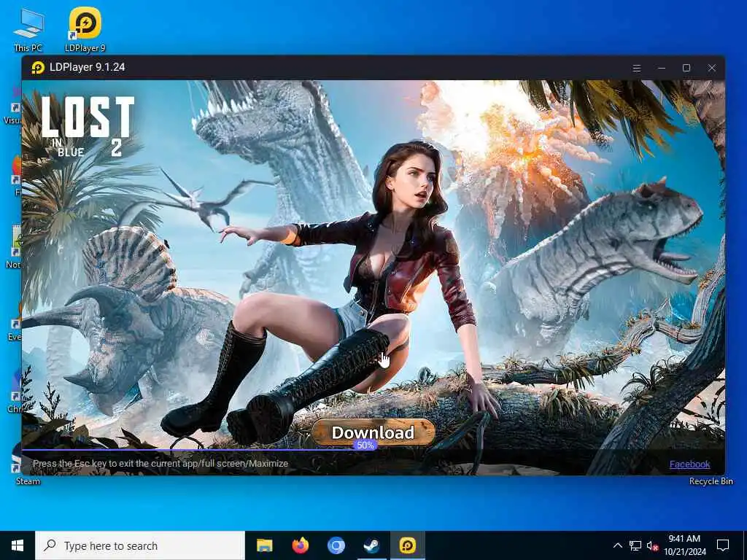Open File Explorer from taskbar
Screen dimensions: 747x560
264,545
